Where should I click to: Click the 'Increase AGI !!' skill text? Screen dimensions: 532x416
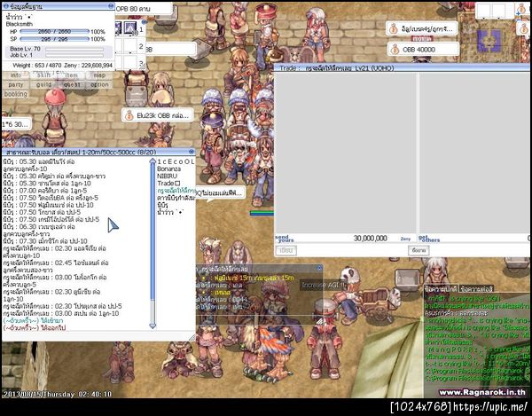pyautogui.click(x=324, y=286)
